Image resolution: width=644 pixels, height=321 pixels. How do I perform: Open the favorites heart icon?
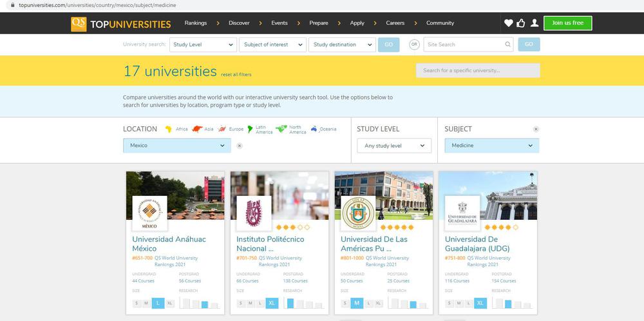(509, 23)
